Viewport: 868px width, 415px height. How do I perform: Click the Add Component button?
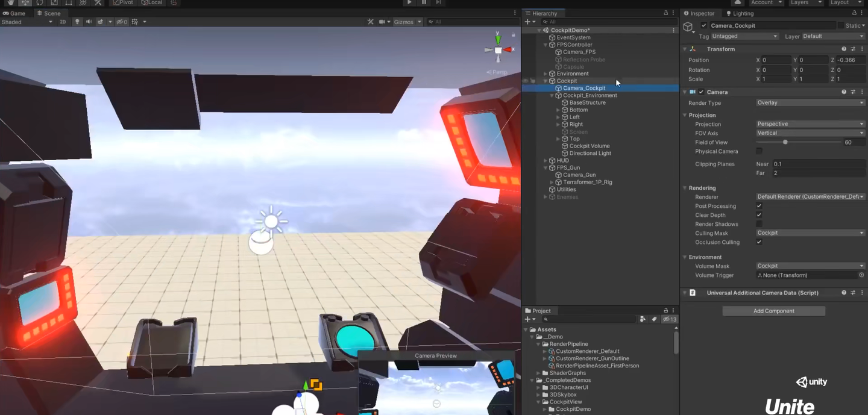(x=773, y=311)
